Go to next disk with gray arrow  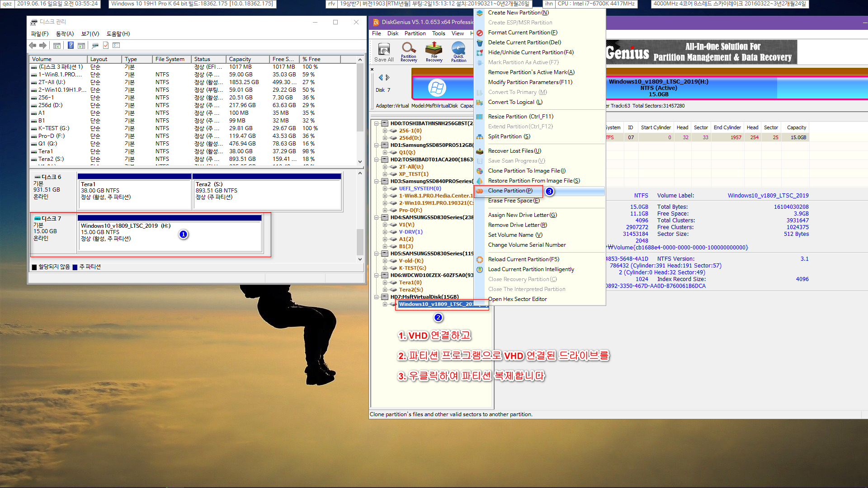pos(387,77)
